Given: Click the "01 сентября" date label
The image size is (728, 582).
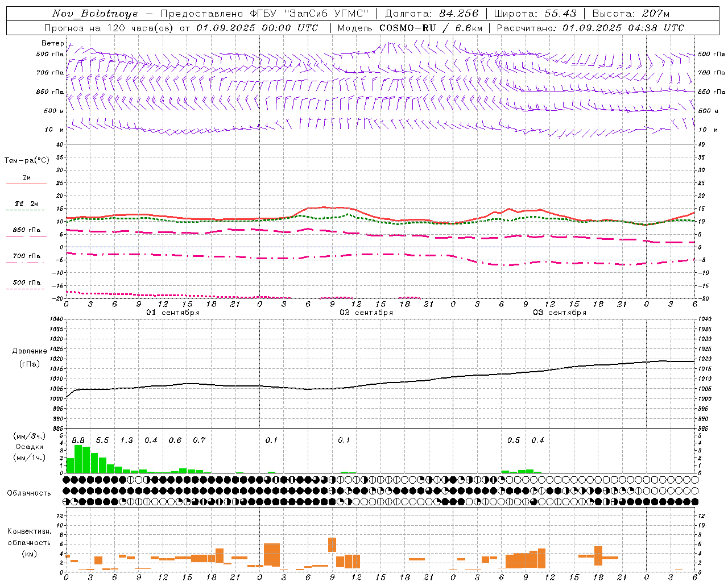Looking at the screenshot, I should (x=173, y=313).
